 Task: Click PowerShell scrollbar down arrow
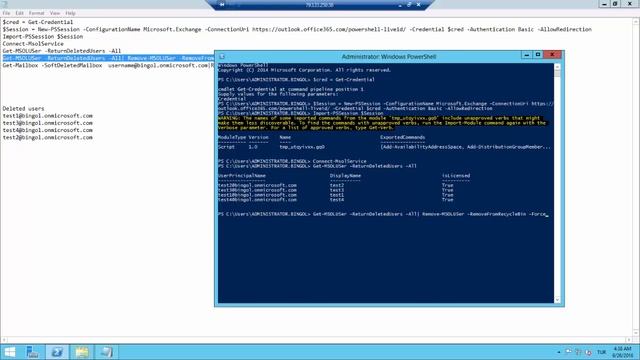(557, 300)
